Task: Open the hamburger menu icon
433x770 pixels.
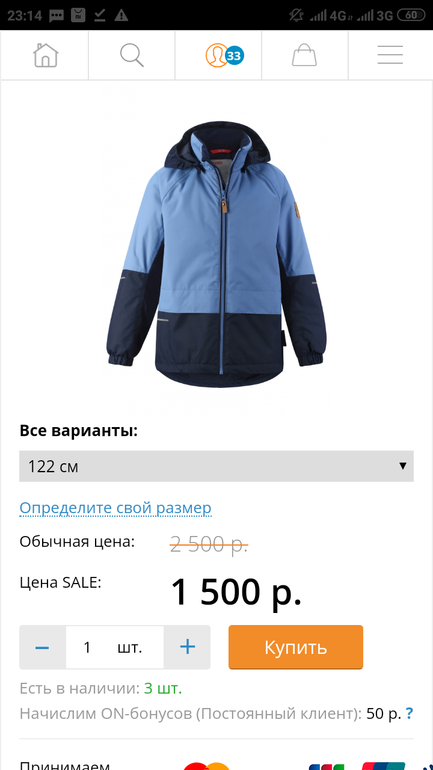Action: coord(390,55)
